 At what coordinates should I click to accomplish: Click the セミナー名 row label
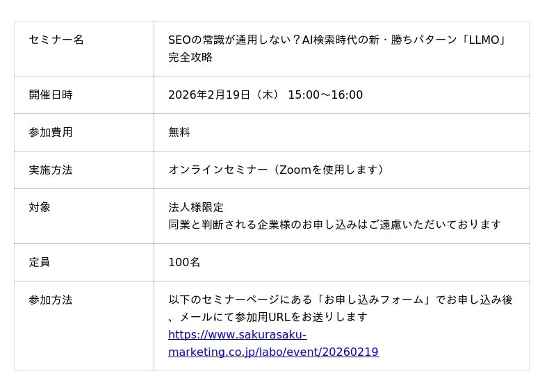(x=56, y=40)
